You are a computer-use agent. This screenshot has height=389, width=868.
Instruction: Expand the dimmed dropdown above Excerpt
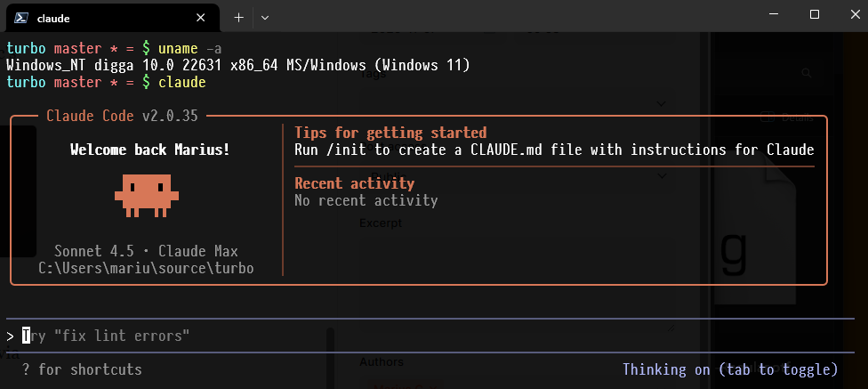pyautogui.click(x=661, y=175)
